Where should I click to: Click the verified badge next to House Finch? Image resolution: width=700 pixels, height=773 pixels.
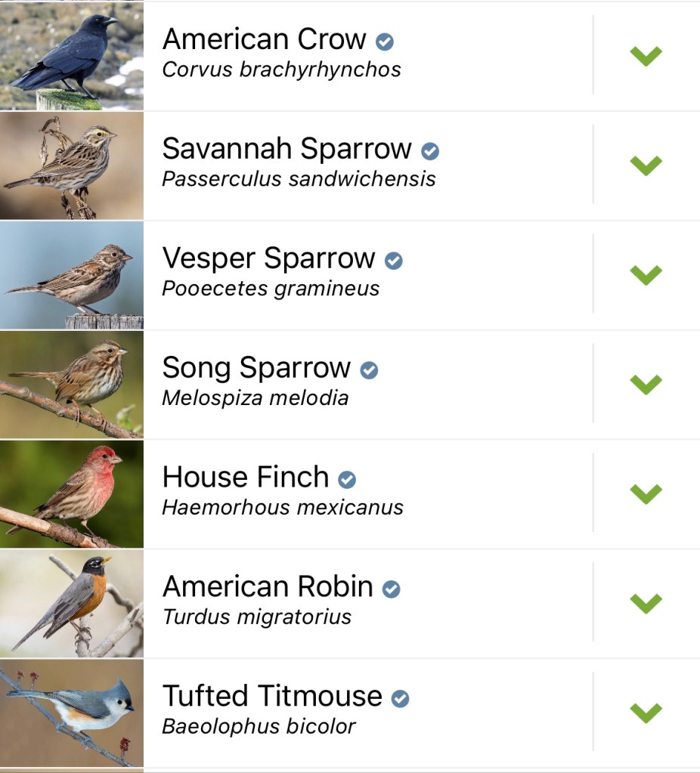point(347,479)
